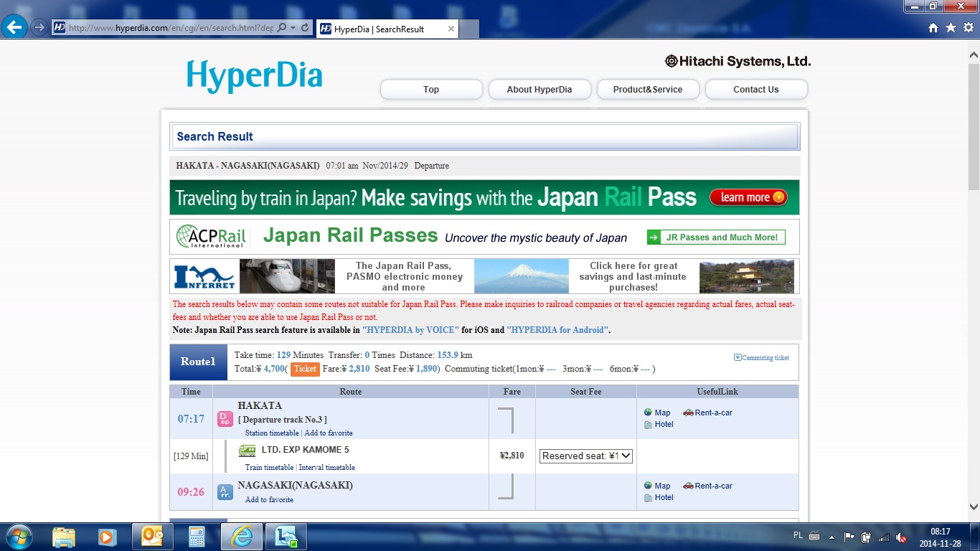Click the Hitachi Systems, Ltd. logo
Screen dimensions: 980x551
[738, 62]
